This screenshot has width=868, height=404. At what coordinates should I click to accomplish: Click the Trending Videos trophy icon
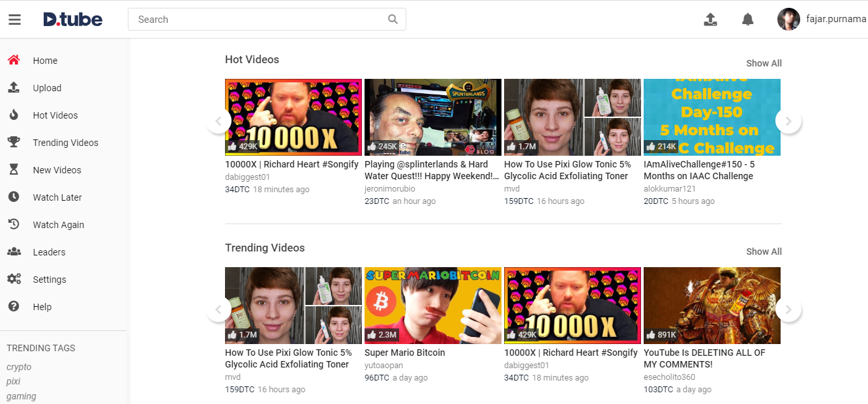click(x=14, y=142)
